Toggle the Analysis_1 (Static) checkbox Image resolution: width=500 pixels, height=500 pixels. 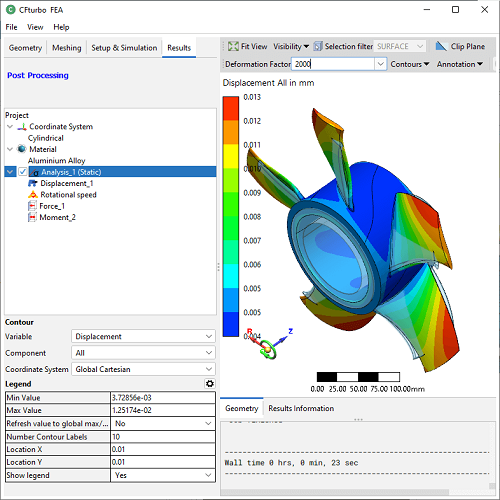coord(23,172)
